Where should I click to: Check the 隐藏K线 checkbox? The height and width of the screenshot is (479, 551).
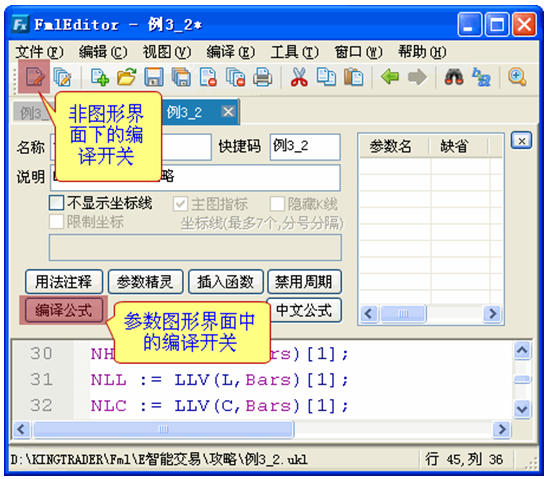click(x=277, y=204)
